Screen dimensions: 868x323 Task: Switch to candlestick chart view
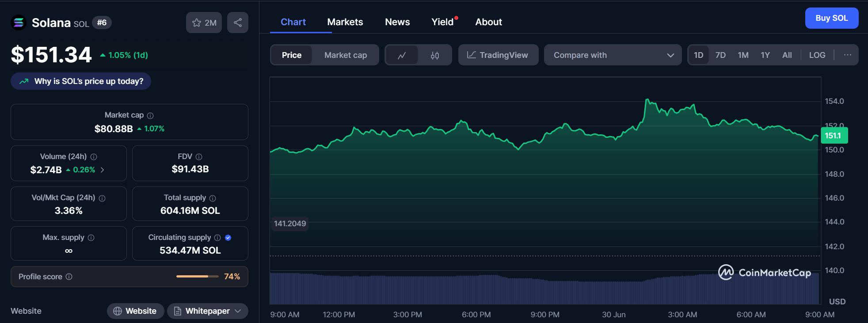click(435, 55)
